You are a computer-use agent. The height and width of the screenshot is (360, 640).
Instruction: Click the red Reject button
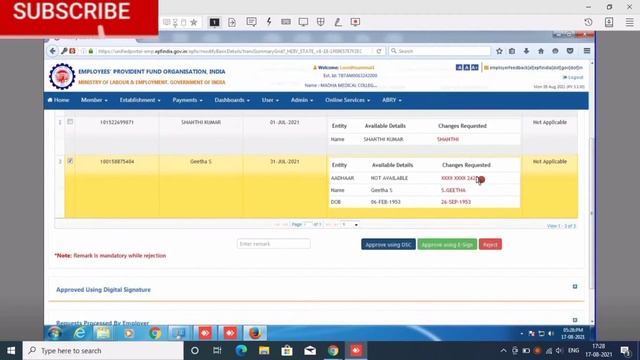coord(490,244)
